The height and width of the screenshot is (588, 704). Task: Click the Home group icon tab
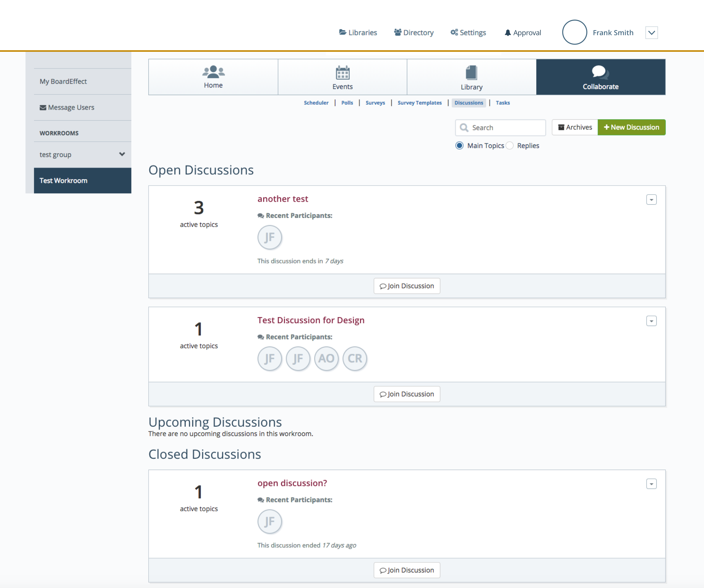tap(213, 72)
